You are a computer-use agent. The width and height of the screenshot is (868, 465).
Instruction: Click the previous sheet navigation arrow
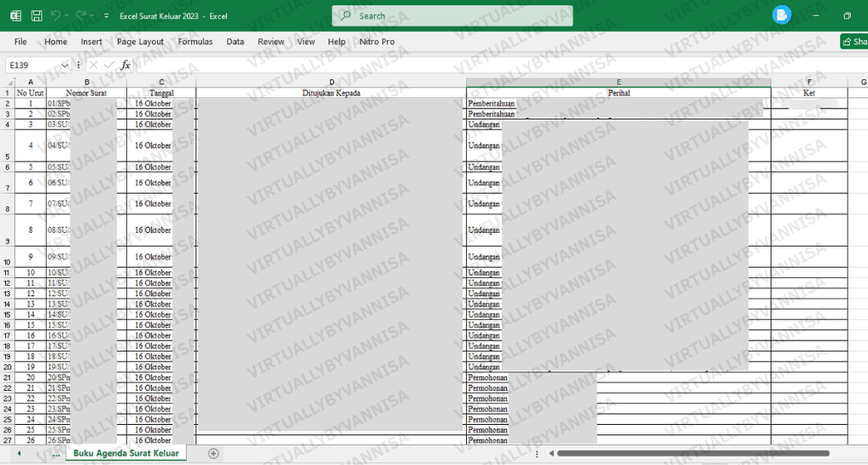19,454
